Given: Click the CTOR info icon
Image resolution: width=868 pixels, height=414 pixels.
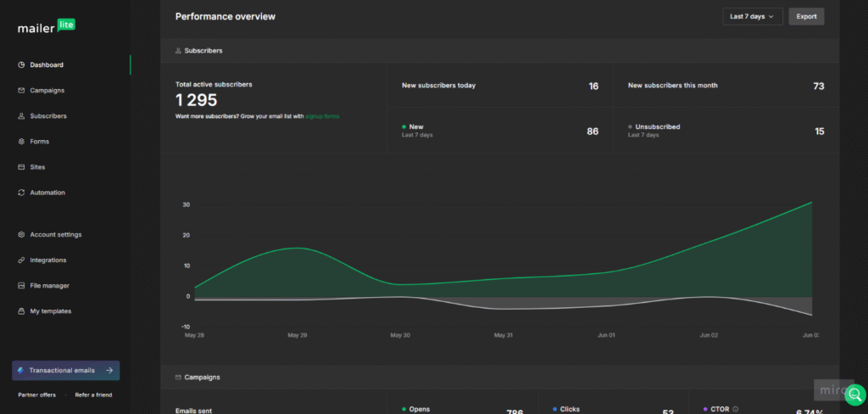Looking at the screenshot, I should (736, 409).
